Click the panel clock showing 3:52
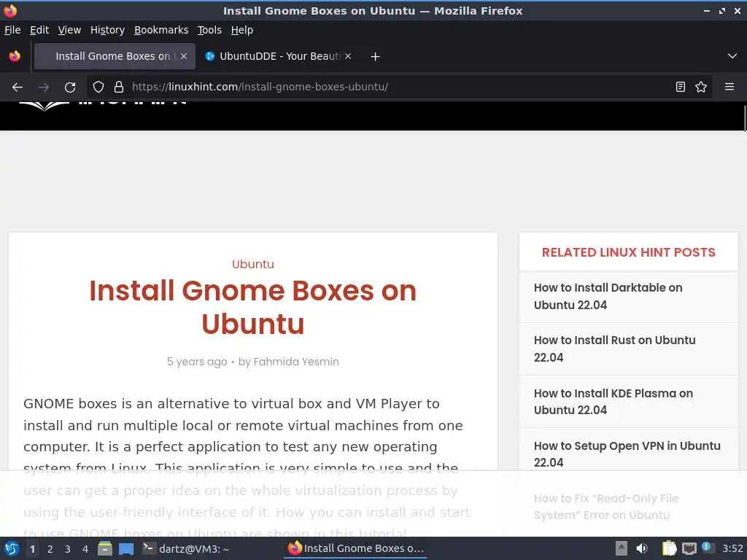 coord(732,549)
